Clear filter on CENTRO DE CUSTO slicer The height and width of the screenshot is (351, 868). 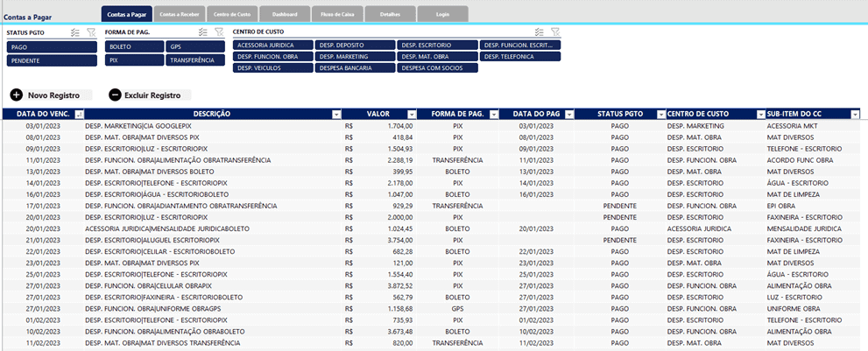coord(555,32)
